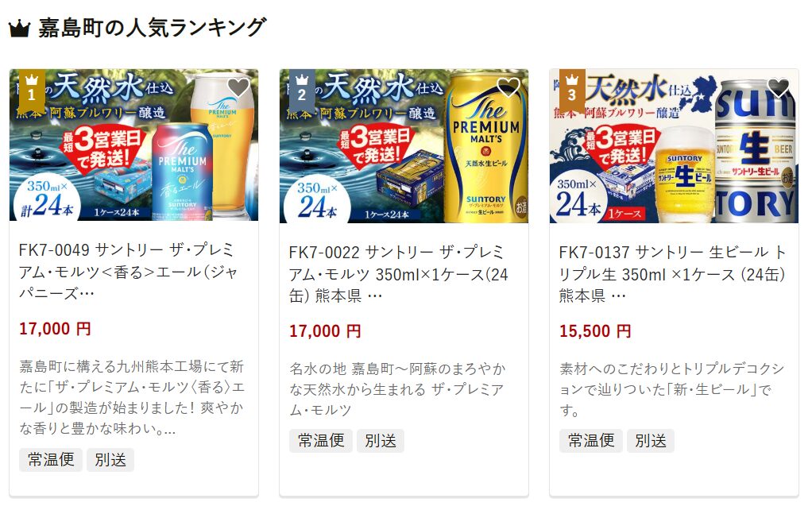812x510 pixels.
Task: Toggle favorite heart on Suntory 生ビール item
Action: (779, 87)
